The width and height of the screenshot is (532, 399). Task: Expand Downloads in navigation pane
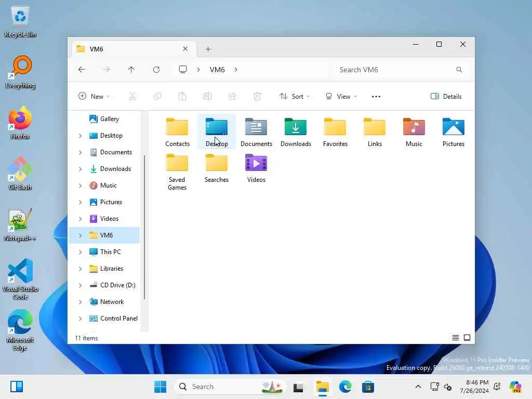(80, 169)
